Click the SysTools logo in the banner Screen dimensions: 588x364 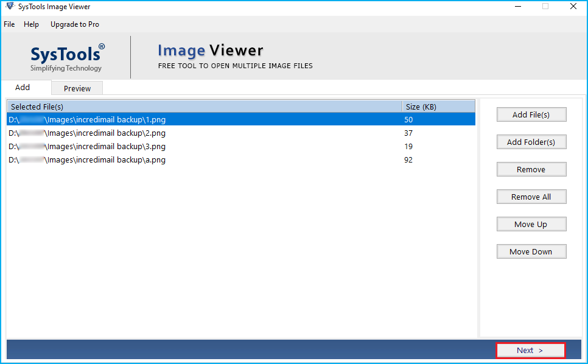click(x=67, y=57)
